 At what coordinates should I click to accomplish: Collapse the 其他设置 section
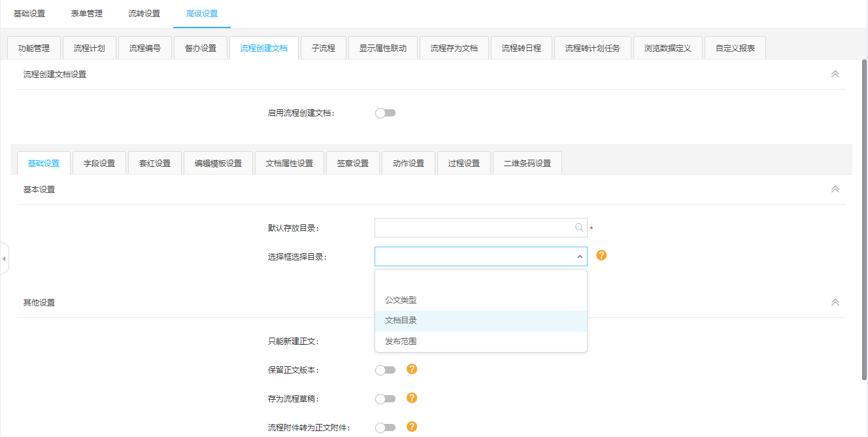pos(835,303)
